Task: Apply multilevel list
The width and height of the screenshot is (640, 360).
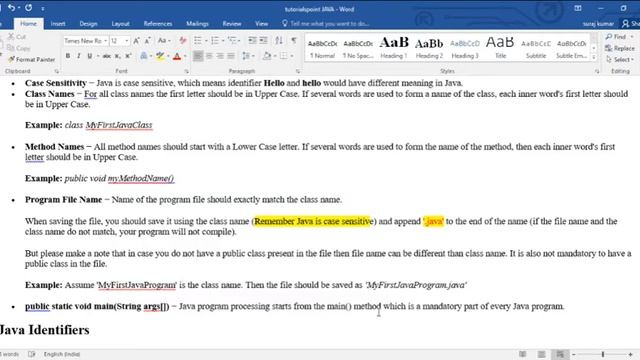Action: click(x=232, y=40)
